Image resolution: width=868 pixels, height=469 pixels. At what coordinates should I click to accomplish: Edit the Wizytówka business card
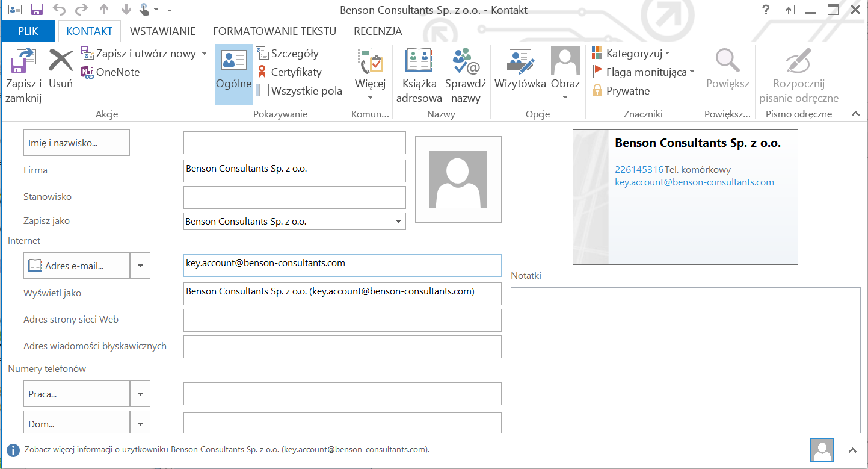520,69
